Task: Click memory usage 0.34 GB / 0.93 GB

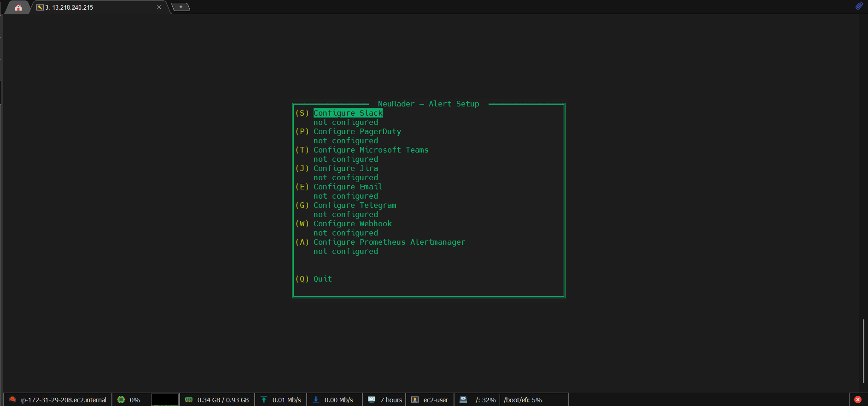Action: [x=223, y=400]
